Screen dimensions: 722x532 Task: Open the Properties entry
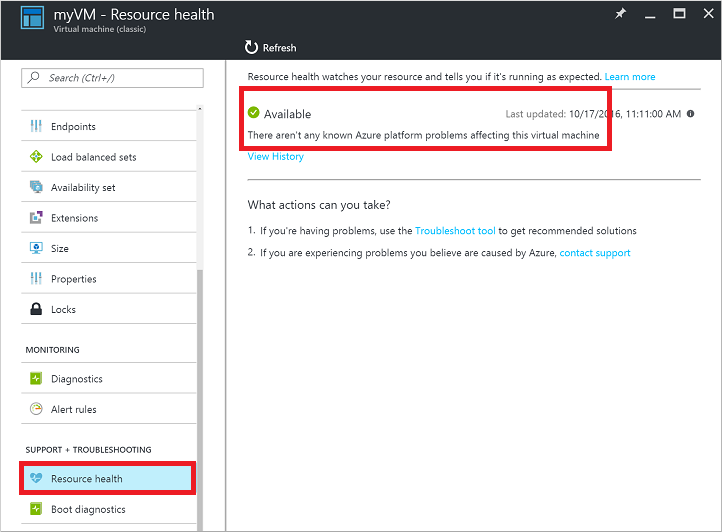[109, 278]
